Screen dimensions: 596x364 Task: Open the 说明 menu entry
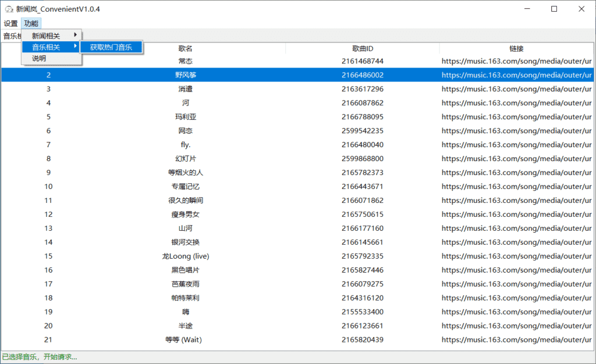[39, 59]
